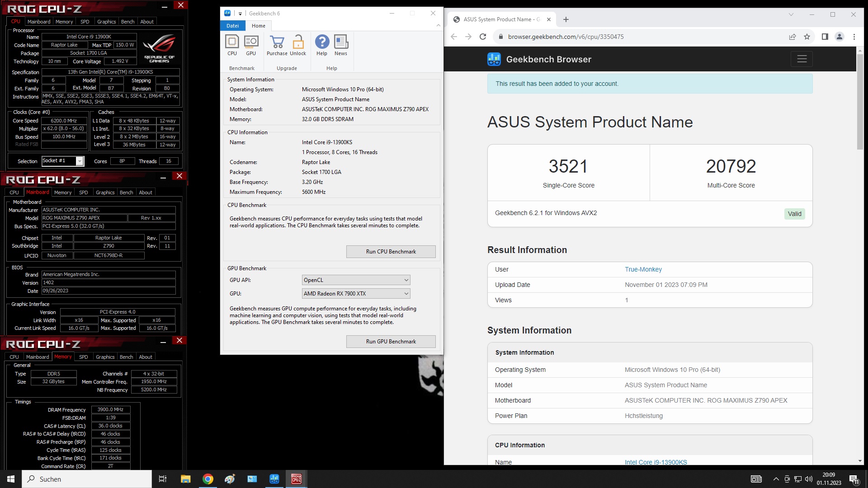Switch to the Datei tab in Geekbench
The width and height of the screenshot is (868, 488).
[232, 26]
